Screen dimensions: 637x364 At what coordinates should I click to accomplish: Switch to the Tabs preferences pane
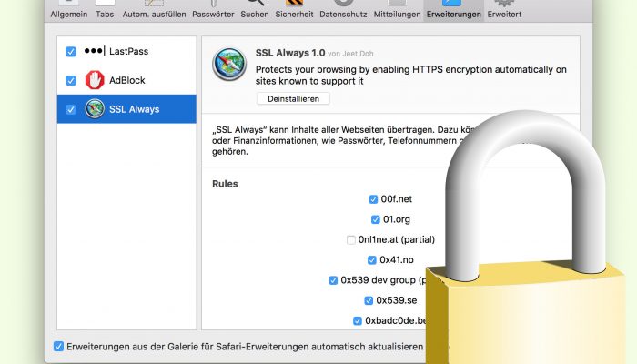105,10
